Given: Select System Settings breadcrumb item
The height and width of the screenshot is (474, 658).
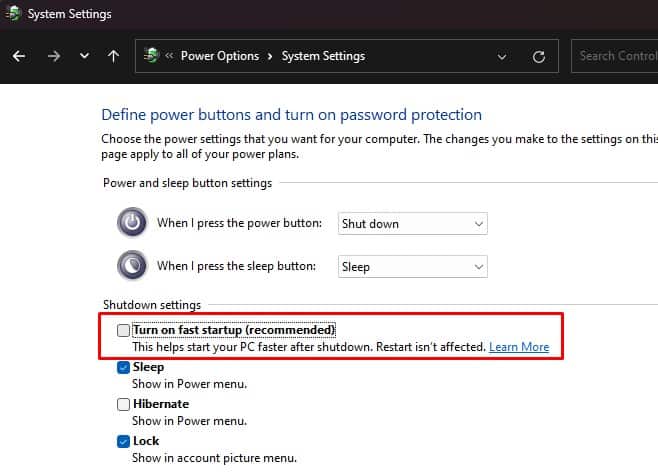Looking at the screenshot, I should [323, 56].
